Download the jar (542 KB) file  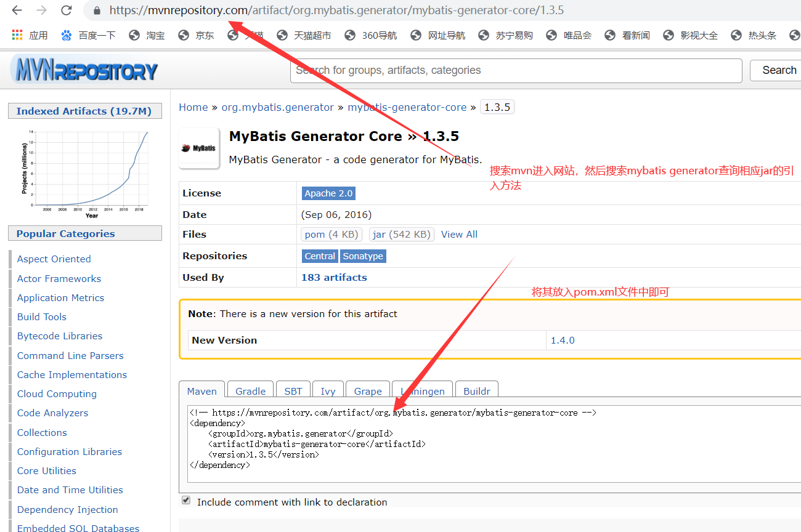click(x=402, y=235)
